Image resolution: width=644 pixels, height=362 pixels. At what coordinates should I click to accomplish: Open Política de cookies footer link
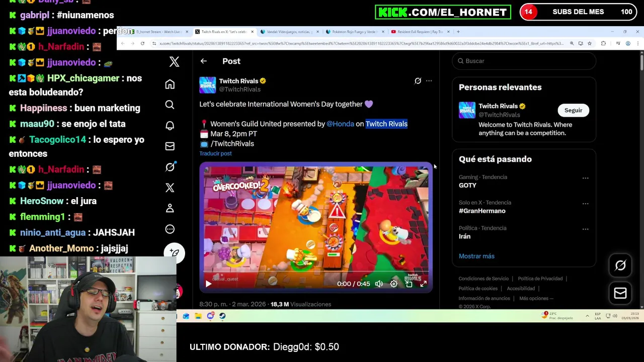pos(478,289)
